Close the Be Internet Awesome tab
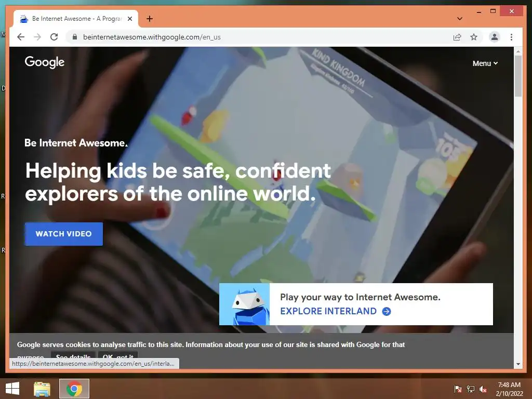The height and width of the screenshot is (399, 532). (x=129, y=19)
